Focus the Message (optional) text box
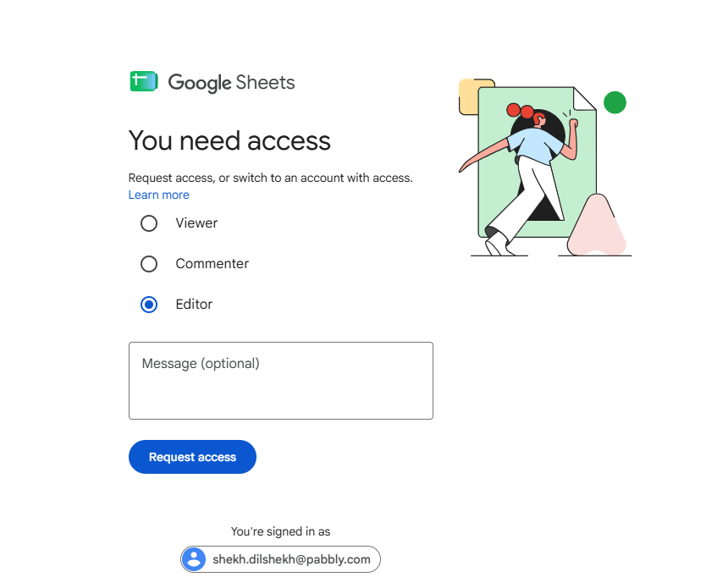Image resolution: width=706 pixels, height=588 pixels. 281,381
